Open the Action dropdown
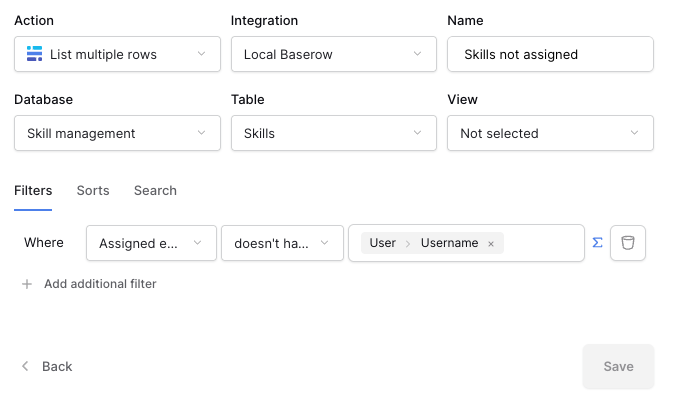The width and height of the screenshot is (688, 412). 117,54
